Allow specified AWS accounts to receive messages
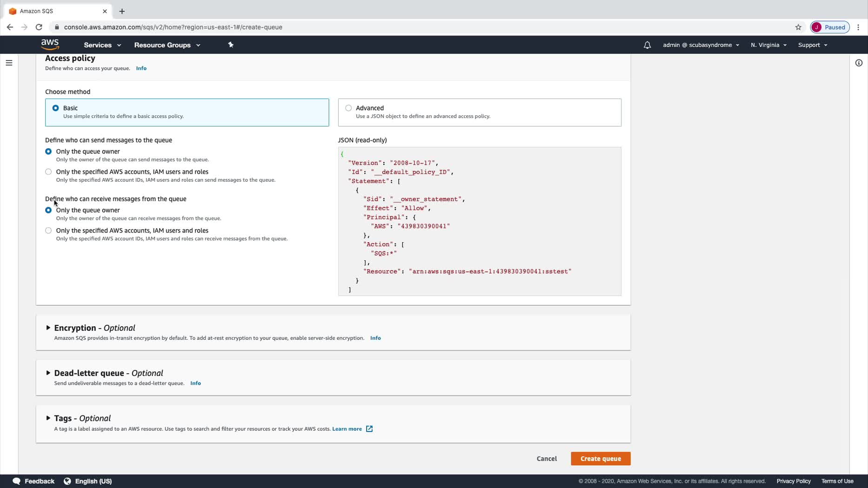This screenshot has width=868, height=488. coord(48,231)
